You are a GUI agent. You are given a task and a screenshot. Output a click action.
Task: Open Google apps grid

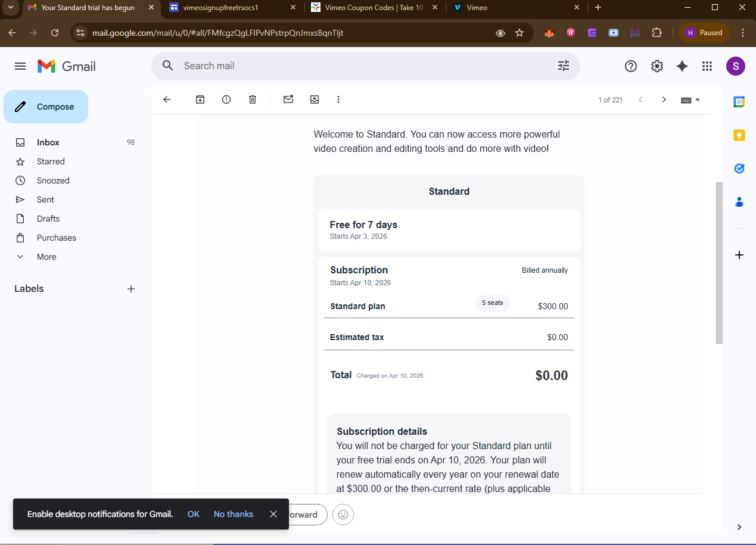click(x=707, y=66)
